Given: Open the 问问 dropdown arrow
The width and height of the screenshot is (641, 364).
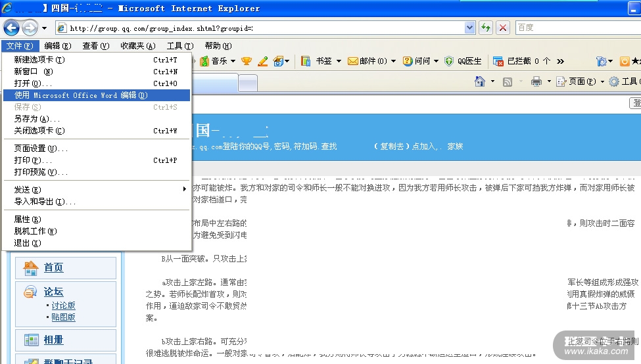Looking at the screenshot, I should click(x=436, y=61).
